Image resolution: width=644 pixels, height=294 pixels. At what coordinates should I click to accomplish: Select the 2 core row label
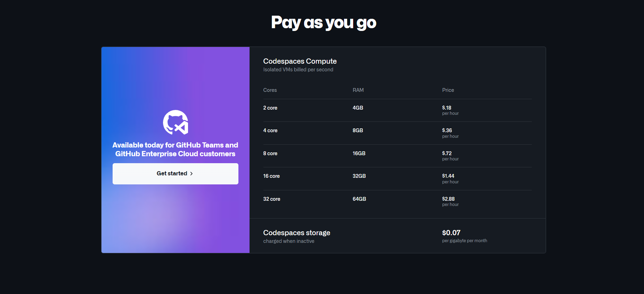(270, 108)
